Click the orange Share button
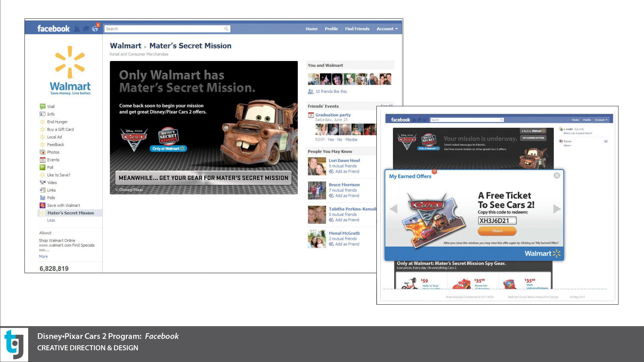This screenshot has width=644, height=362. pos(497,231)
